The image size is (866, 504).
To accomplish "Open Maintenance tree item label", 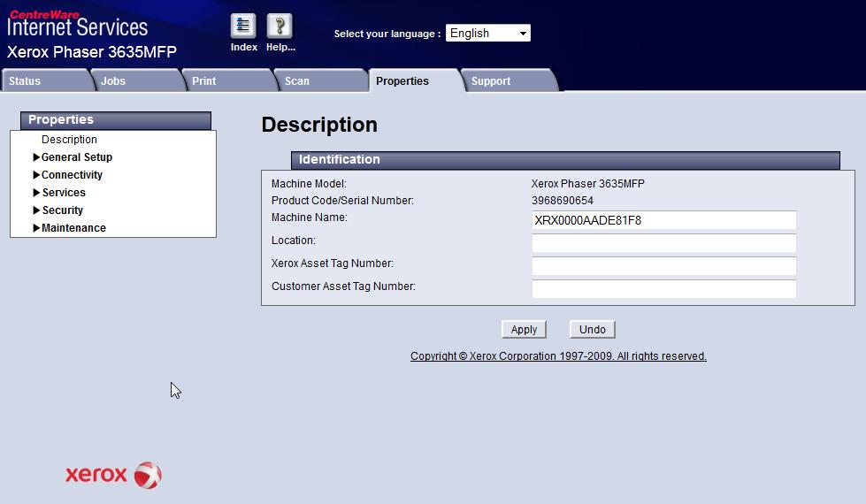I will coord(73,228).
